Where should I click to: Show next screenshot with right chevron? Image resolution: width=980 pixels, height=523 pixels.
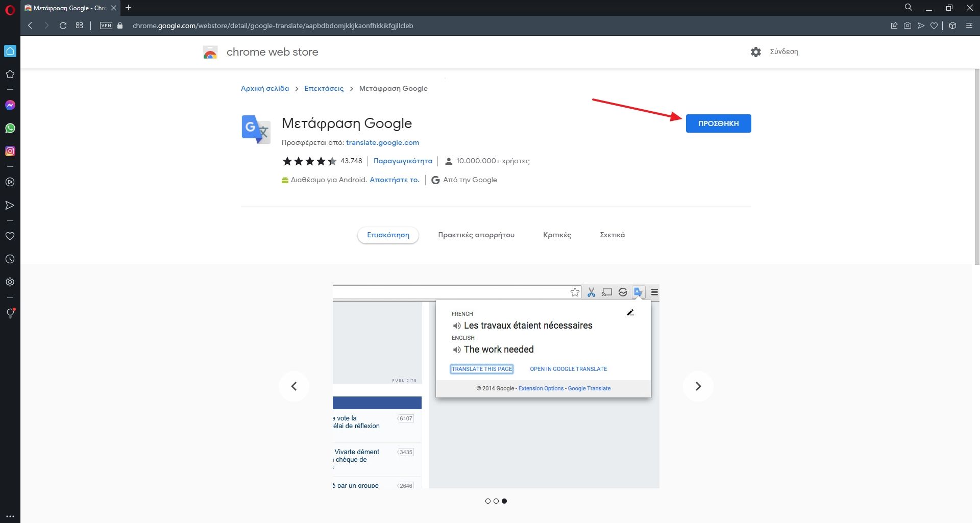tap(698, 386)
